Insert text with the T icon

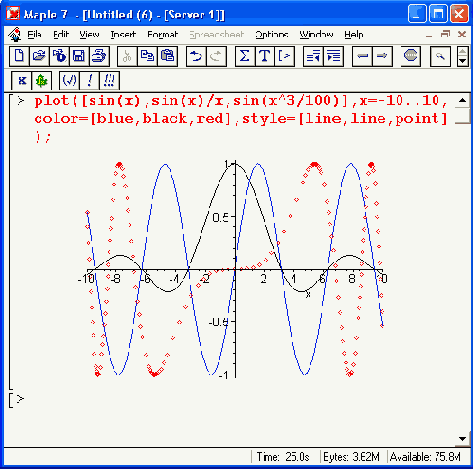coord(265,56)
